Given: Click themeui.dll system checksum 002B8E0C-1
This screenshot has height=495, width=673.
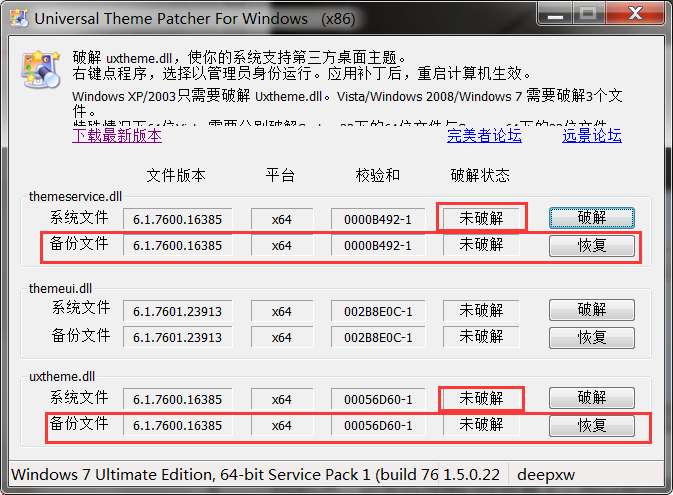Looking at the screenshot, I should click(x=378, y=311).
